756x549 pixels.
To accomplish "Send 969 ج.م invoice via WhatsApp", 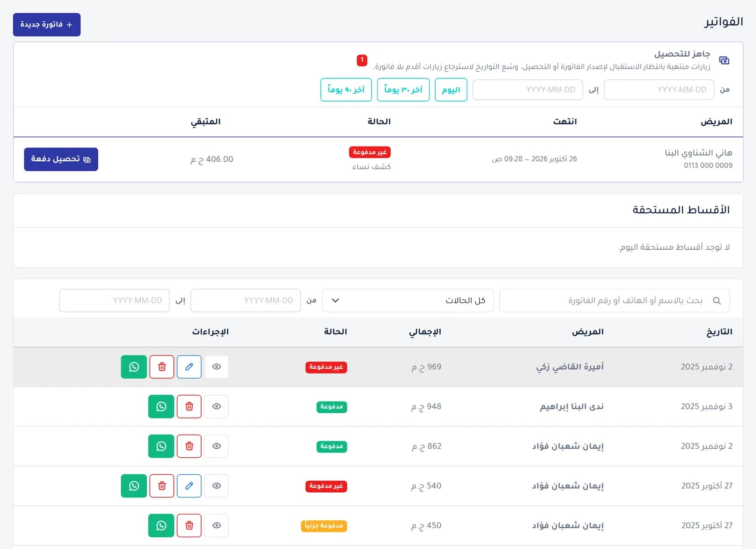I will click(134, 367).
